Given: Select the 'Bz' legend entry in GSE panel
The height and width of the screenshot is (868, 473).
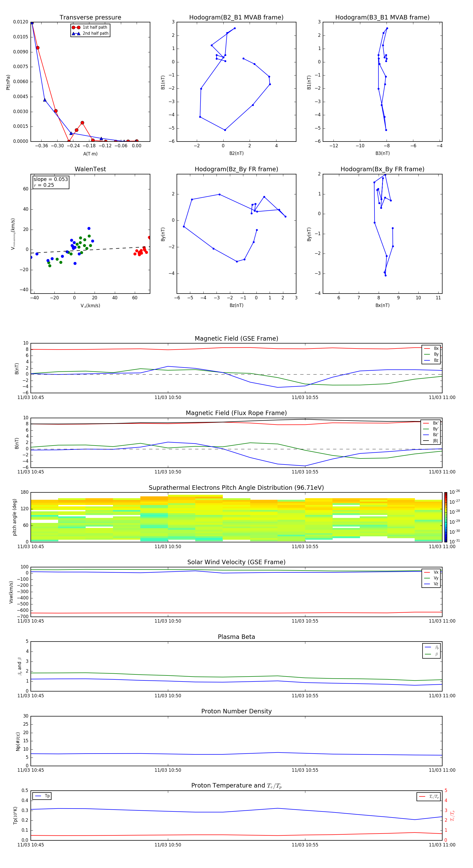Looking at the screenshot, I should [x=431, y=361].
